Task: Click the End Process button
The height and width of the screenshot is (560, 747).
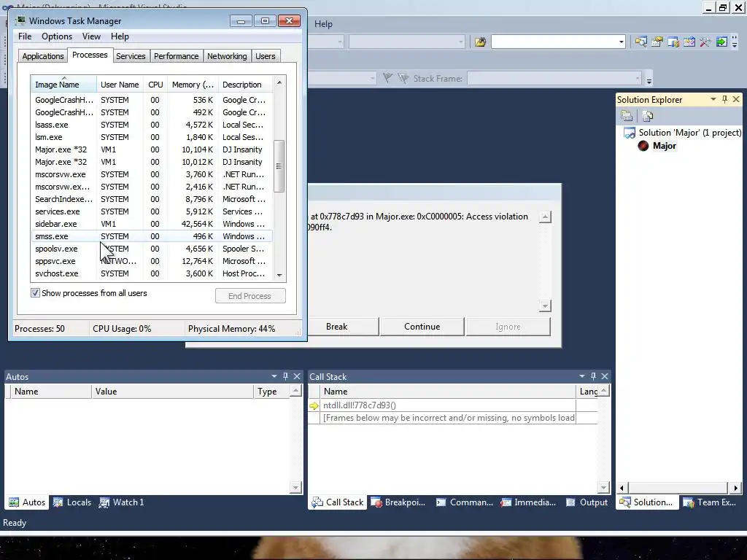Action: tap(250, 296)
